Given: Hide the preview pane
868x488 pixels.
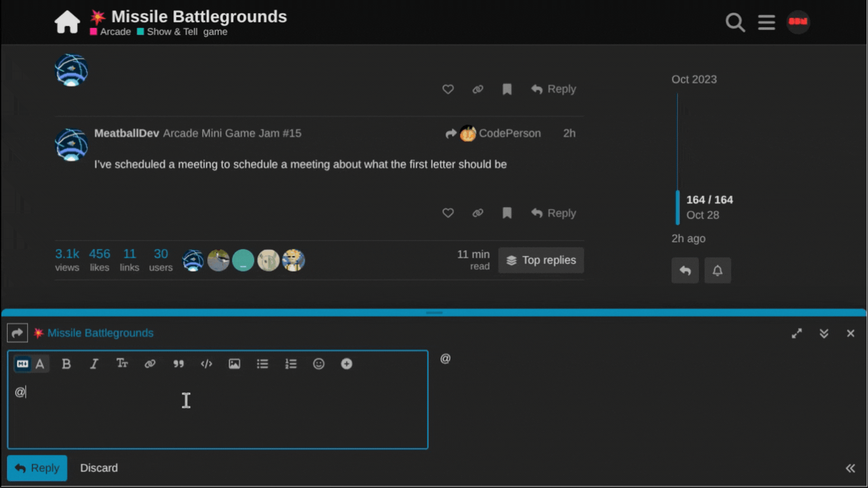Looking at the screenshot, I should (x=850, y=468).
